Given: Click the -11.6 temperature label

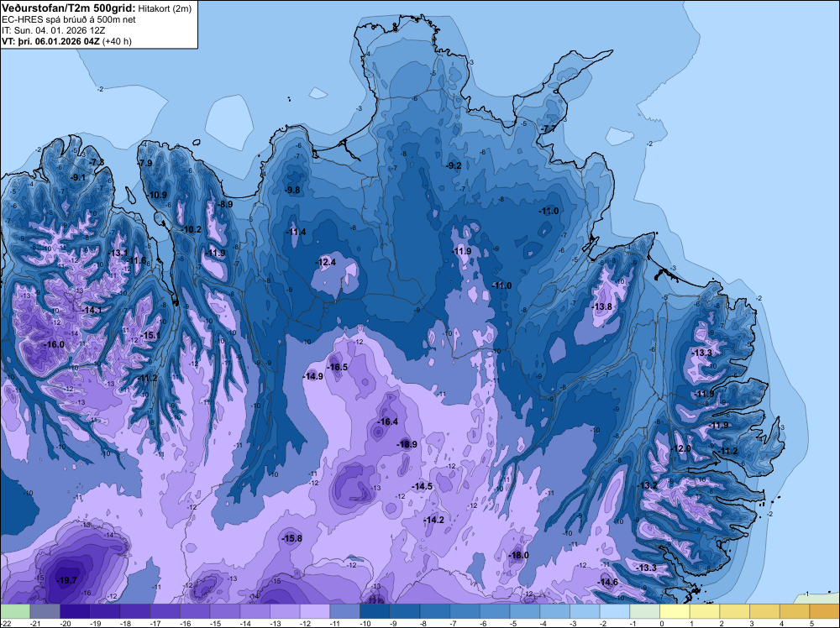Looking at the screenshot, I should pyautogui.click(x=135, y=261).
